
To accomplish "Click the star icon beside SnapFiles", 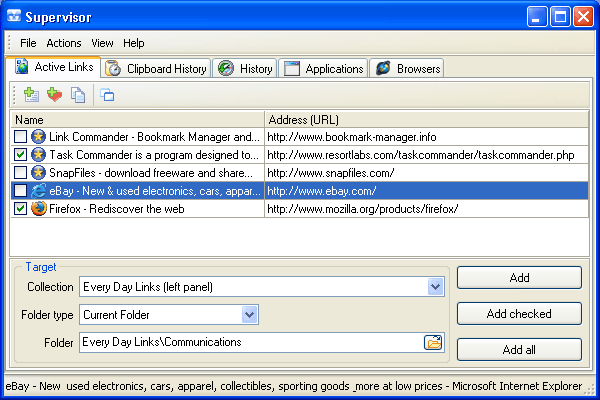I will pos(38,173).
